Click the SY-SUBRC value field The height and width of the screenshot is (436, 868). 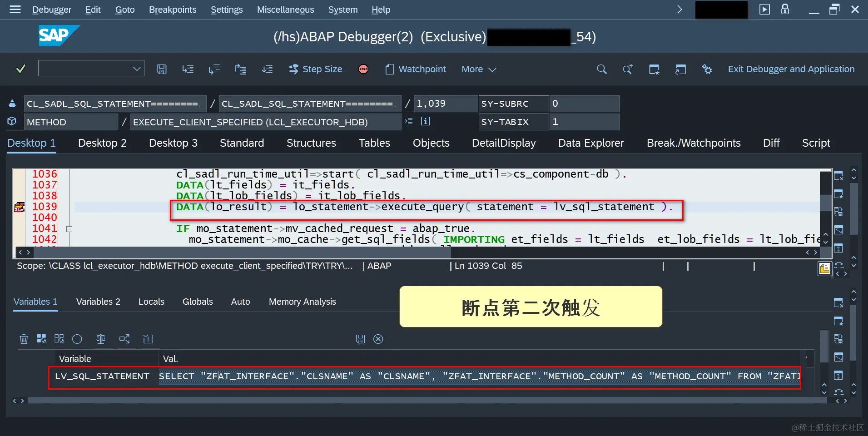(x=584, y=104)
